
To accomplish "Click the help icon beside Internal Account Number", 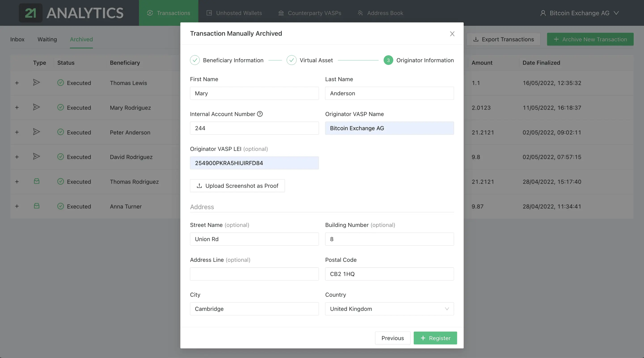I will click(x=260, y=114).
